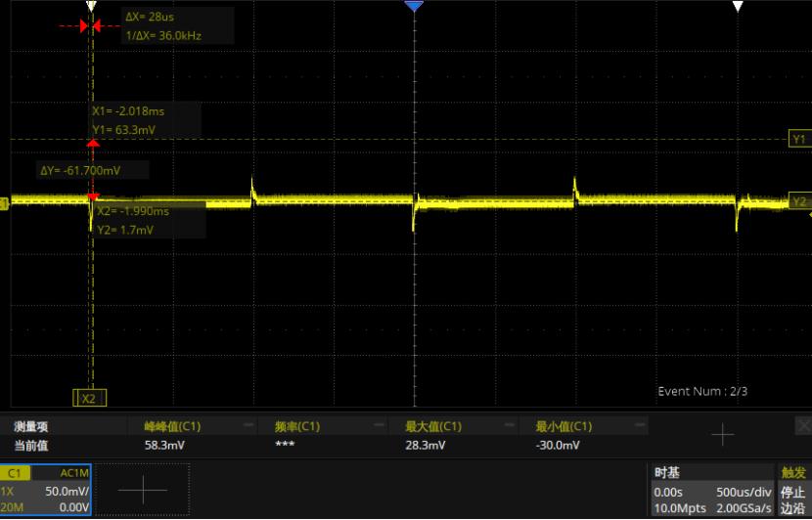Click the X2 cursor tag at bottom

(88, 399)
